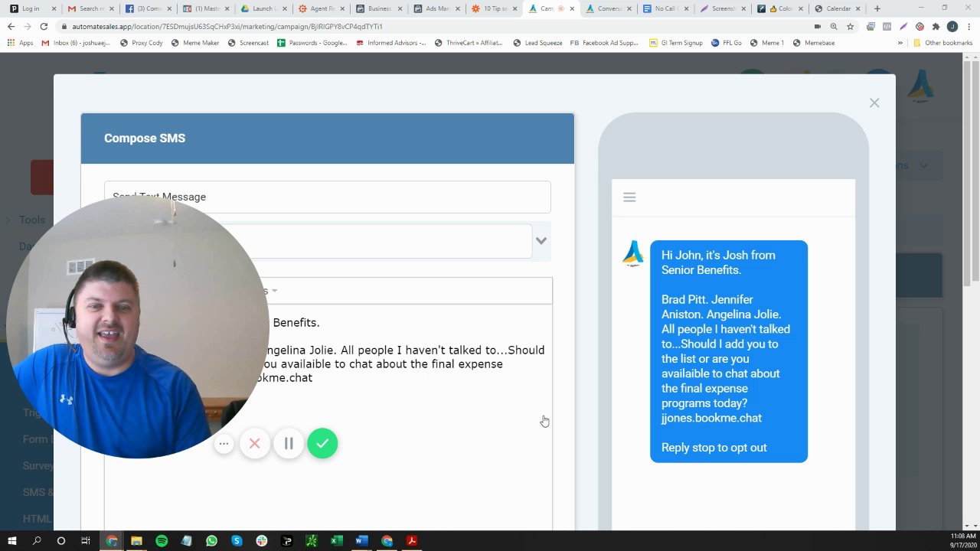Open Skype from the taskbar
980x551 pixels.
[237, 541]
